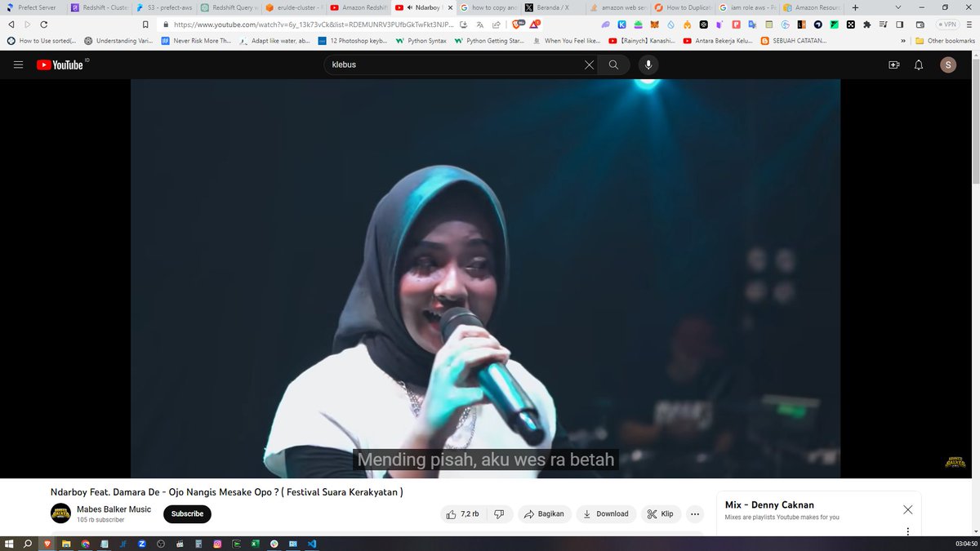Switch to the How to Duplicate tab

pos(682,7)
